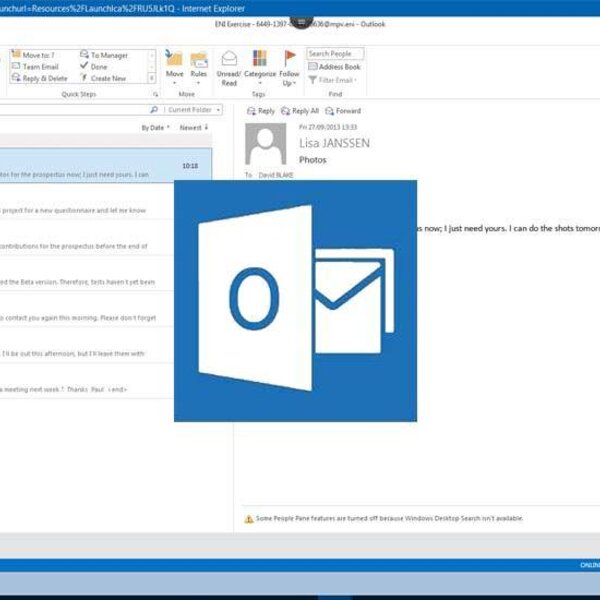
Task: Select the To Manager quick step
Action: coord(104,55)
